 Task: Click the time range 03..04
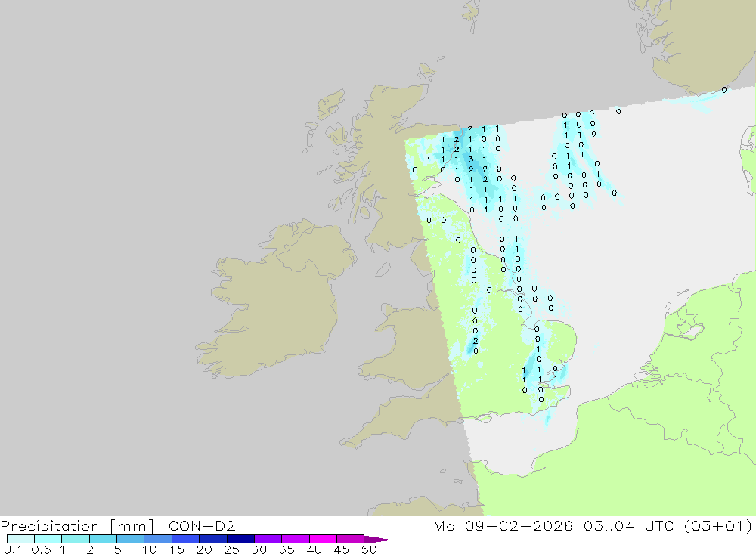coord(609,525)
